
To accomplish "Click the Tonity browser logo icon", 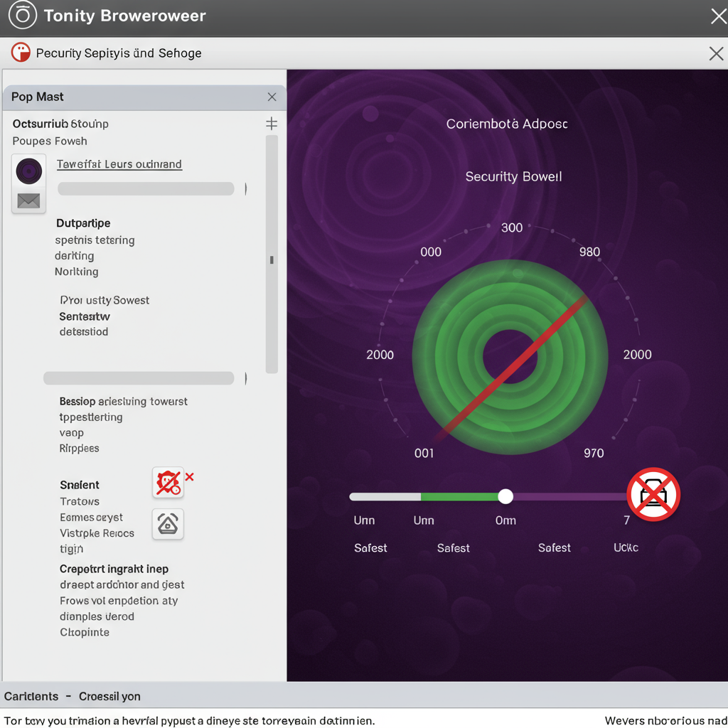I will 22,16.
